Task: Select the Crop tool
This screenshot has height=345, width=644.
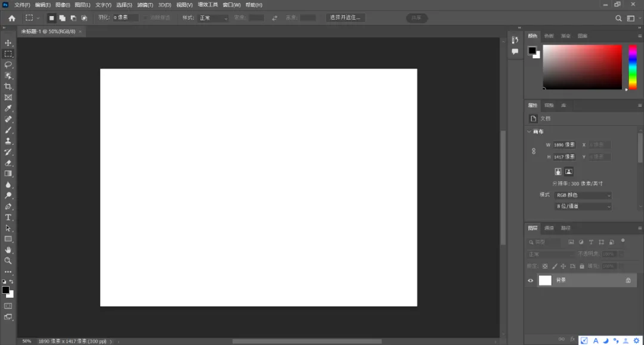Action: (8, 86)
